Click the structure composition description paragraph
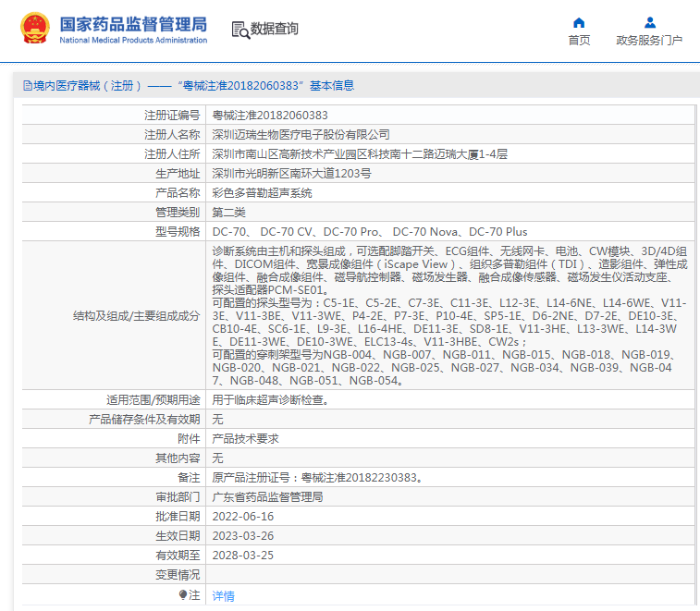700x611 pixels. tap(450, 315)
